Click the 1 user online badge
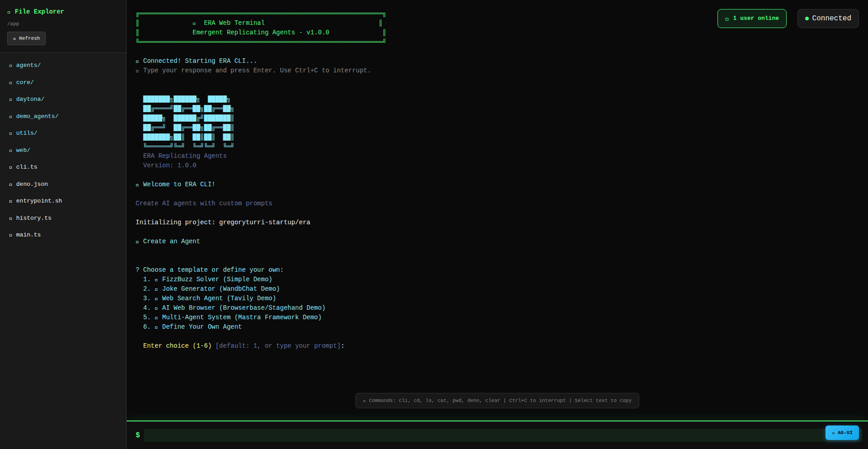The height and width of the screenshot is (449, 868). [x=751, y=19]
